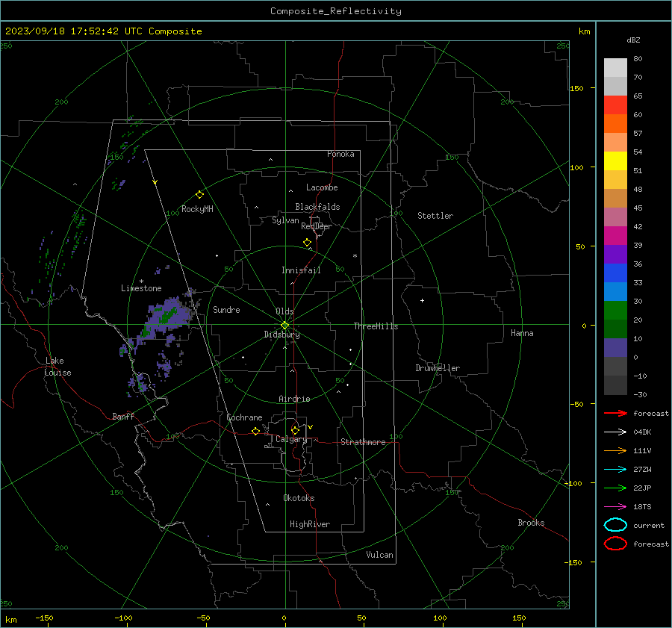Click the asterisk marker above Limestone
This screenshot has height=628, width=672.
141,282
